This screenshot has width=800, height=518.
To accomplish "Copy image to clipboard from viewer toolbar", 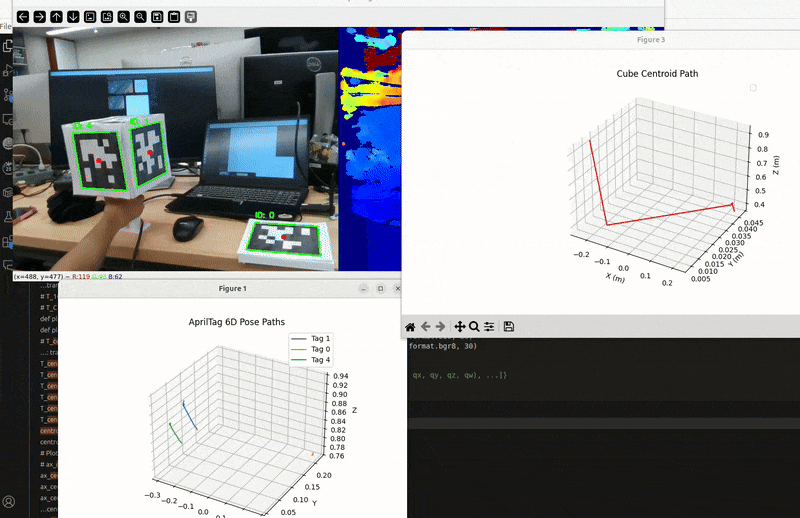I will pyautogui.click(x=174, y=17).
